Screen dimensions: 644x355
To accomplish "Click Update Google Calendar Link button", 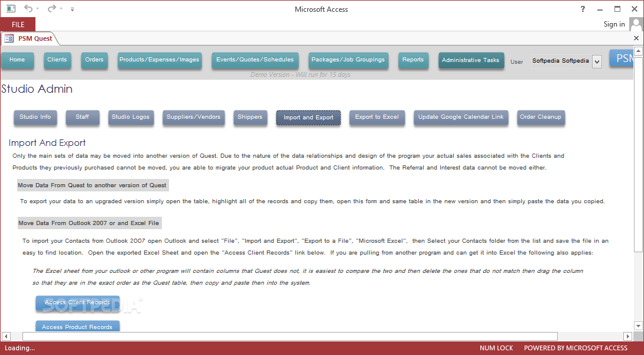I will pos(461,118).
